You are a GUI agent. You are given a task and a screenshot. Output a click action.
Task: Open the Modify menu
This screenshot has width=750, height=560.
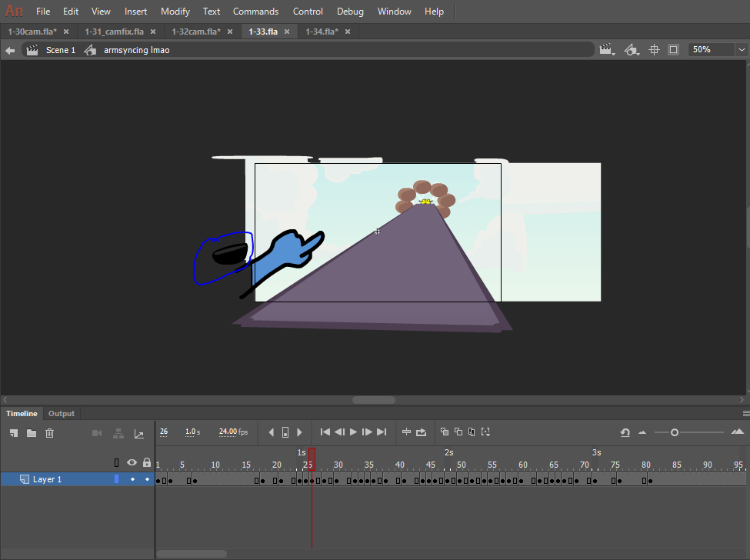(x=175, y=12)
